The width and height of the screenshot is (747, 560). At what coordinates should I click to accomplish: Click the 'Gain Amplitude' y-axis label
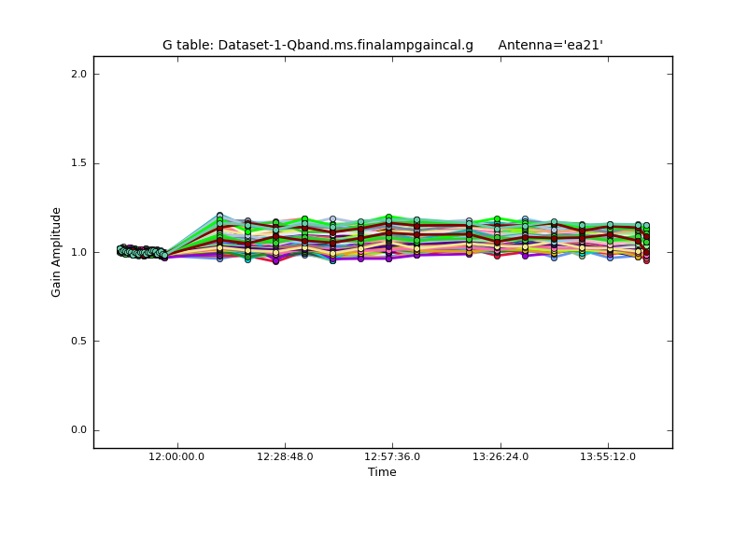point(56,252)
